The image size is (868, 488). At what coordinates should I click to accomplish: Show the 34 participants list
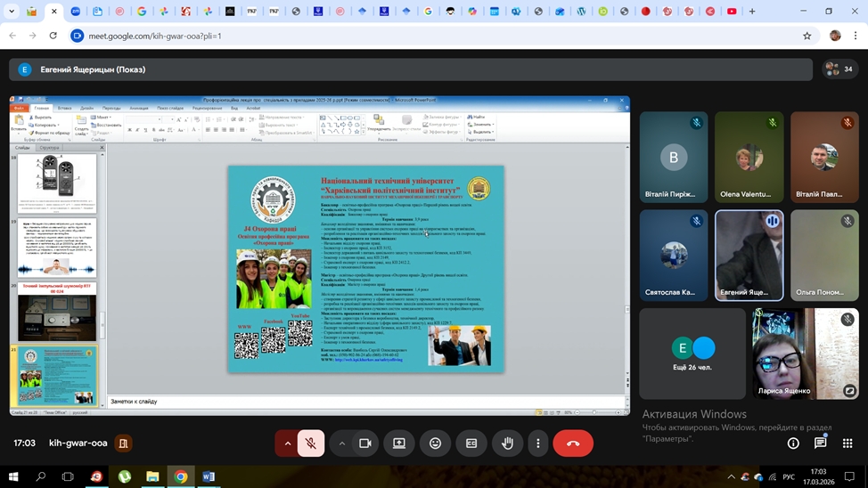[839, 69]
